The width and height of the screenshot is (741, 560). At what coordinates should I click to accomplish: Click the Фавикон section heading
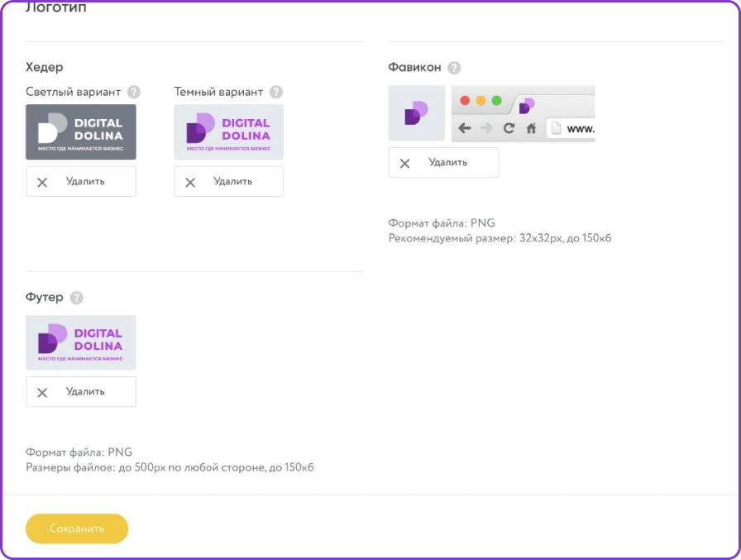[414, 68]
